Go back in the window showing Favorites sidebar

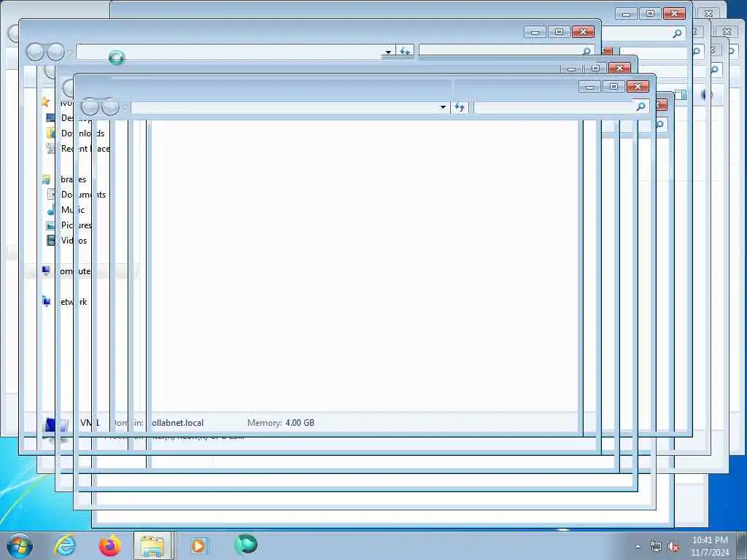pos(35,52)
